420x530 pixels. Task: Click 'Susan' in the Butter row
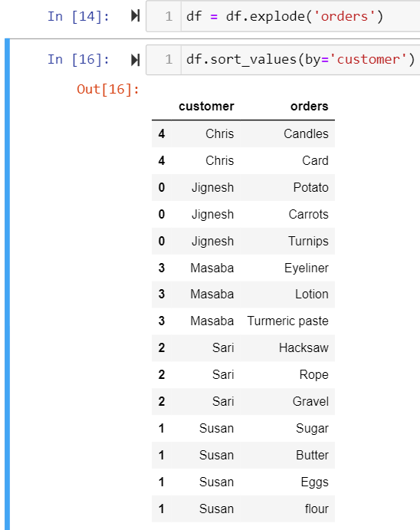[216, 455]
